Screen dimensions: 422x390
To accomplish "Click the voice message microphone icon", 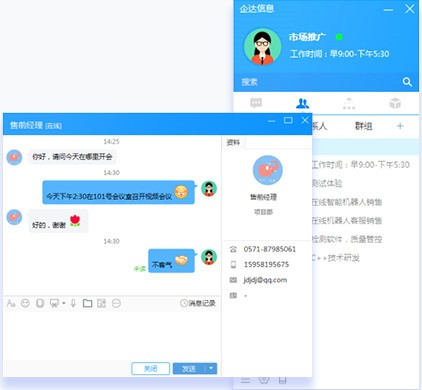I will (x=73, y=303).
